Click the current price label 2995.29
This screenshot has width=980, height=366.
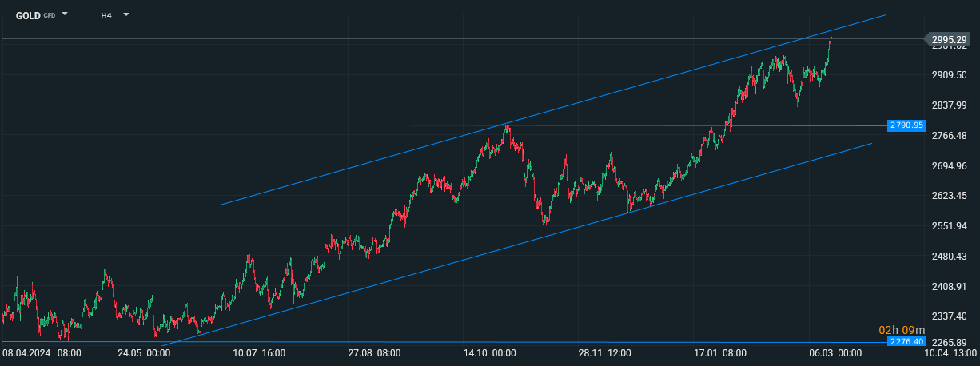coord(948,38)
